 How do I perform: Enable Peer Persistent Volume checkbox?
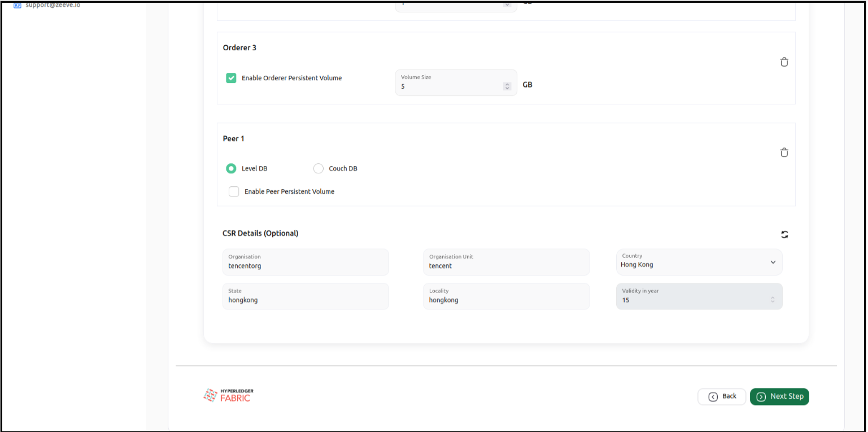(234, 191)
